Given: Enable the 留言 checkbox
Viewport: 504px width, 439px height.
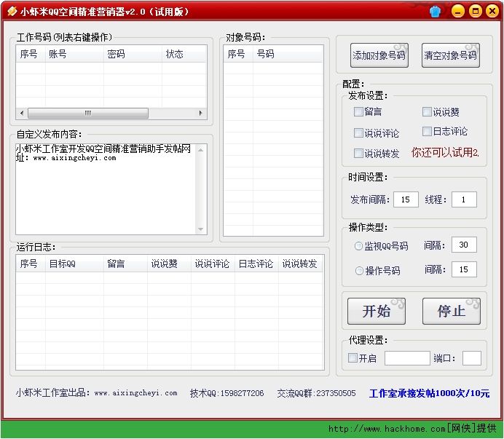Looking at the screenshot, I should [x=358, y=111].
